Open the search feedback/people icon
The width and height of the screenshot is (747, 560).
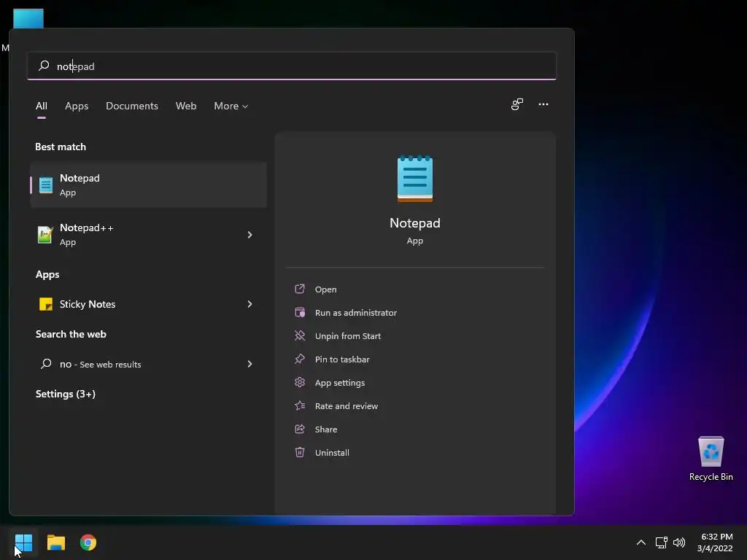[x=517, y=104]
